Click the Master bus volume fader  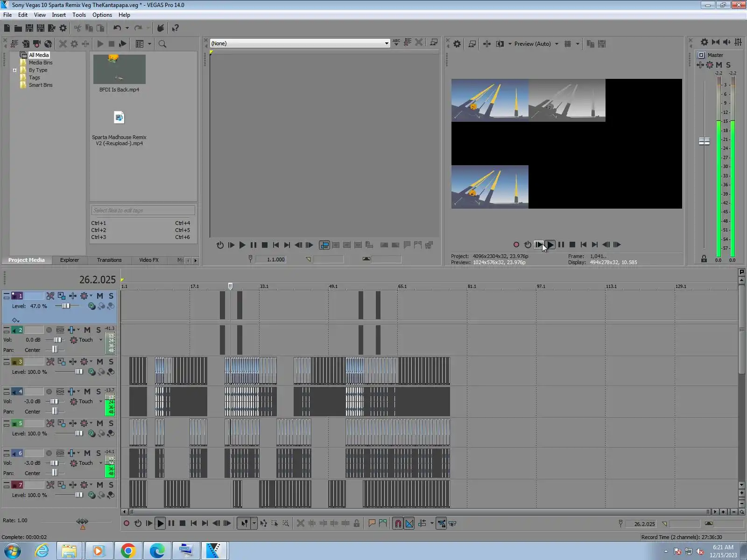[704, 141]
